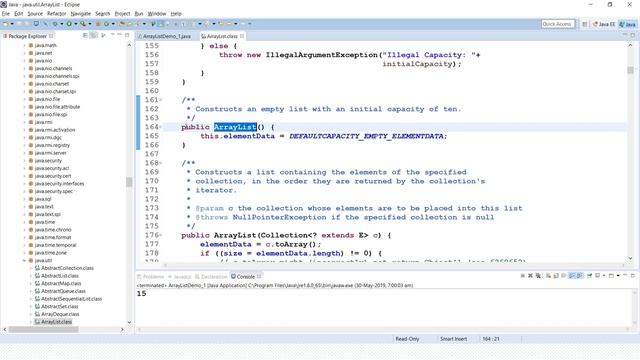Open the Project menu
This screenshot has height=360, width=640.
click(122, 13)
